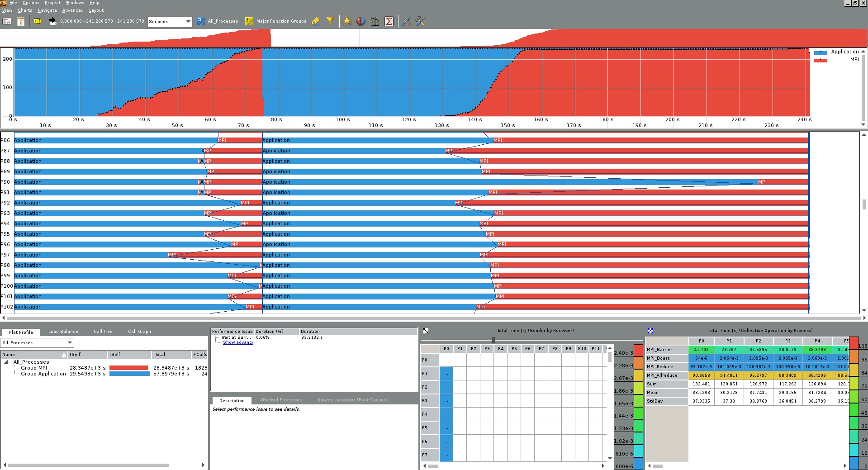The image size is (868, 470).
Task: Click the yellow time ruler icon
Action: coord(38,21)
